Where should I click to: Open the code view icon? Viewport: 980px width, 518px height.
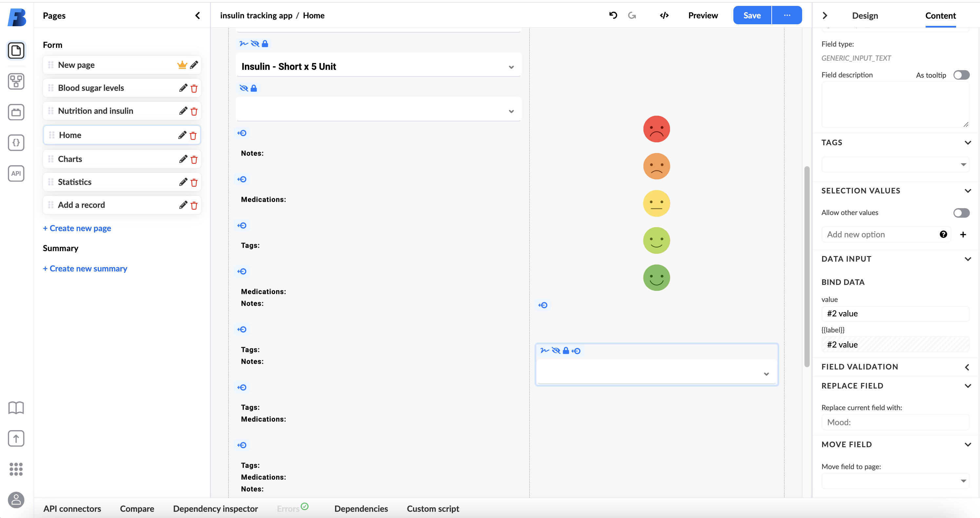664,15
